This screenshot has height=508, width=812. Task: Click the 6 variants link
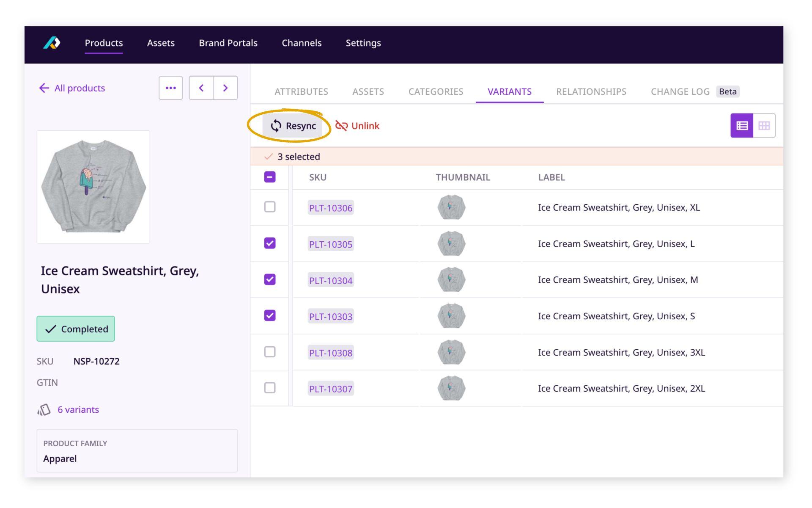click(78, 409)
